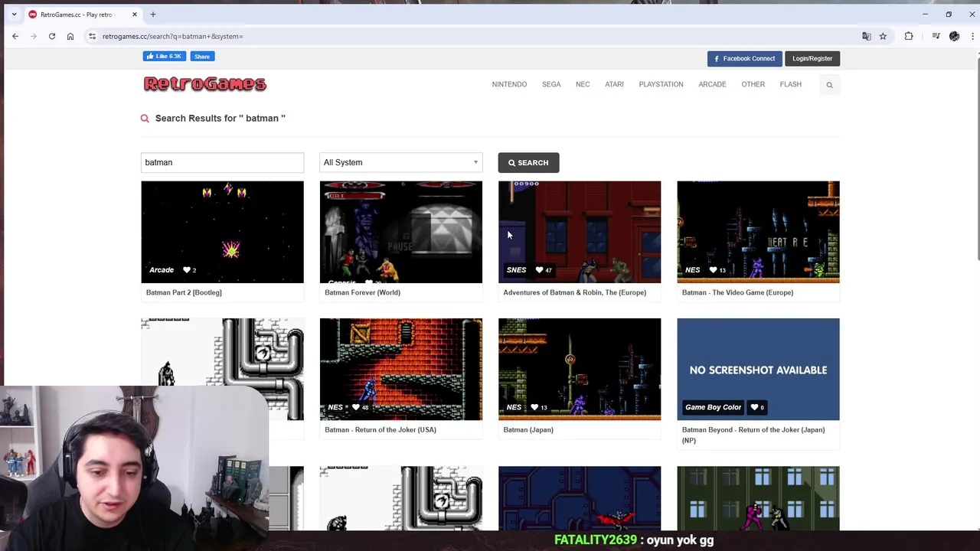Click the Game Boy Color label
Image resolution: width=980 pixels, height=551 pixels.
click(713, 407)
